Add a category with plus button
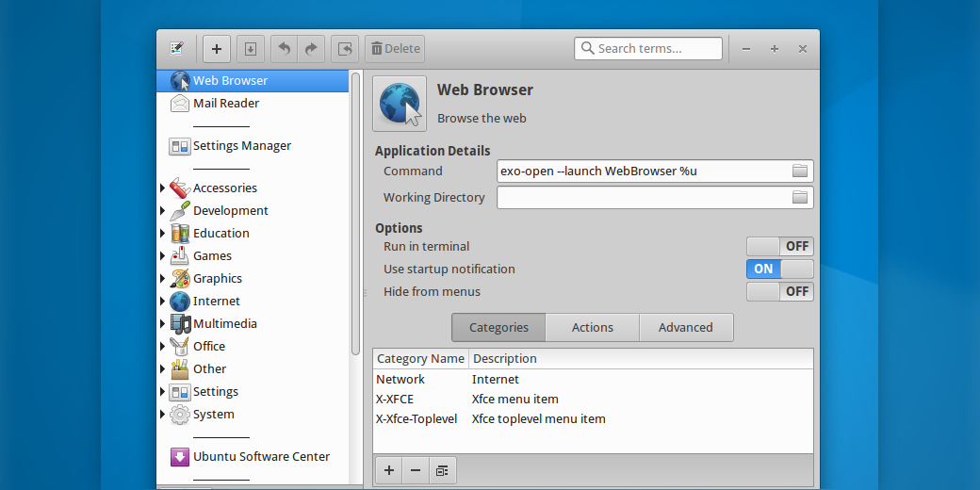 (x=389, y=470)
